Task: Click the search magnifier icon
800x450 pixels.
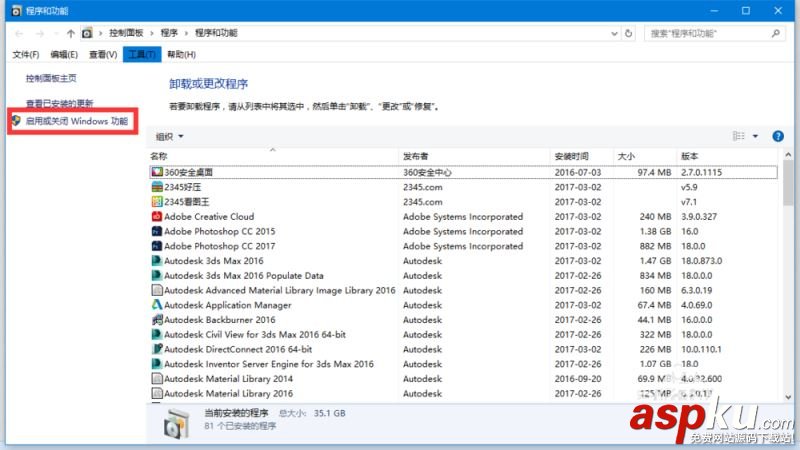Action: click(776, 33)
